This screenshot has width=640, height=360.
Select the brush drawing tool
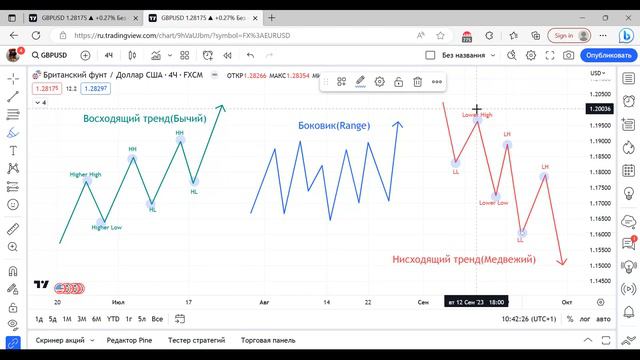click(x=13, y=132)
